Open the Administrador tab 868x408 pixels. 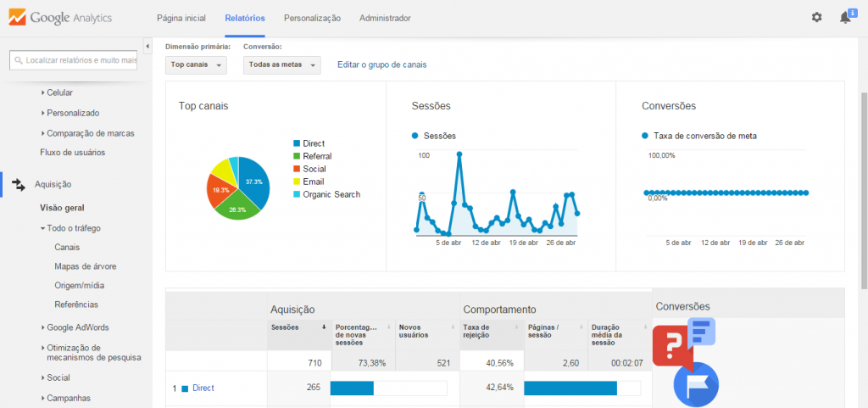386,19
